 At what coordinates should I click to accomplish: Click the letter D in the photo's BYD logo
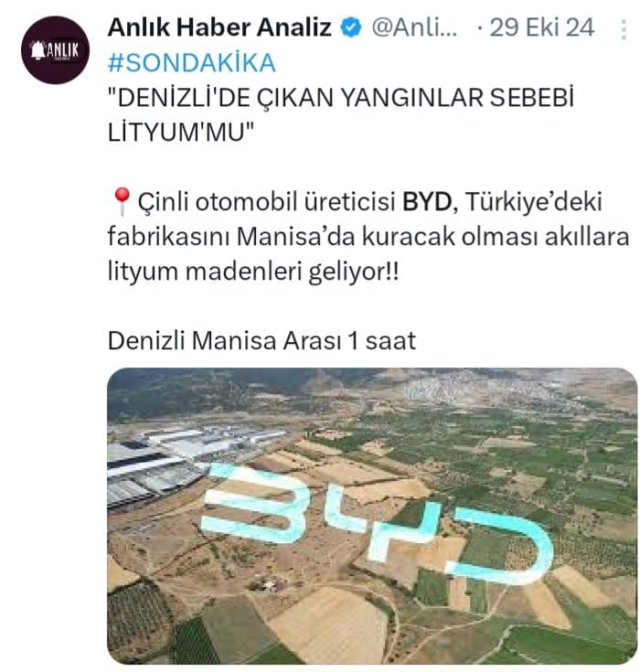[x=499, y=547]
